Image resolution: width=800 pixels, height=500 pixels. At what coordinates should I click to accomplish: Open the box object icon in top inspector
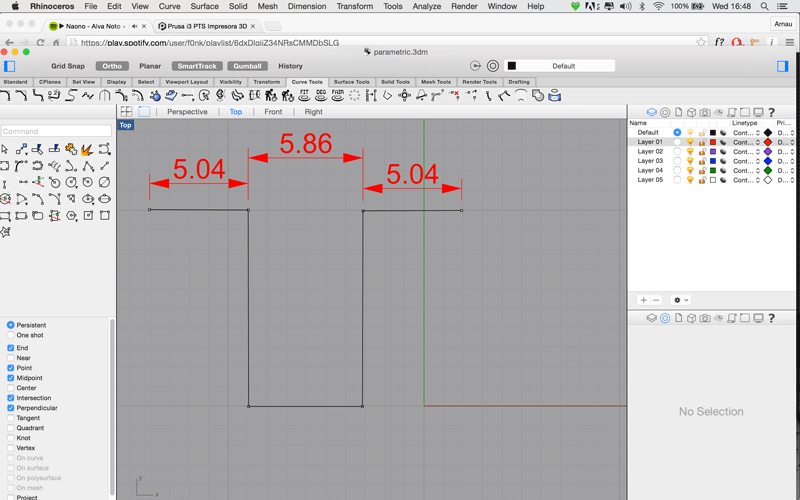691,112
